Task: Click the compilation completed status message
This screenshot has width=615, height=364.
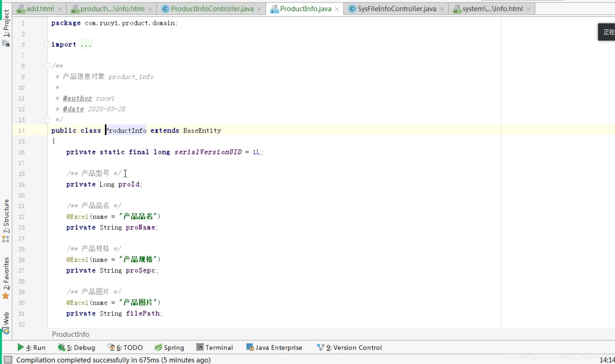Action: click(x=113, y=360)
